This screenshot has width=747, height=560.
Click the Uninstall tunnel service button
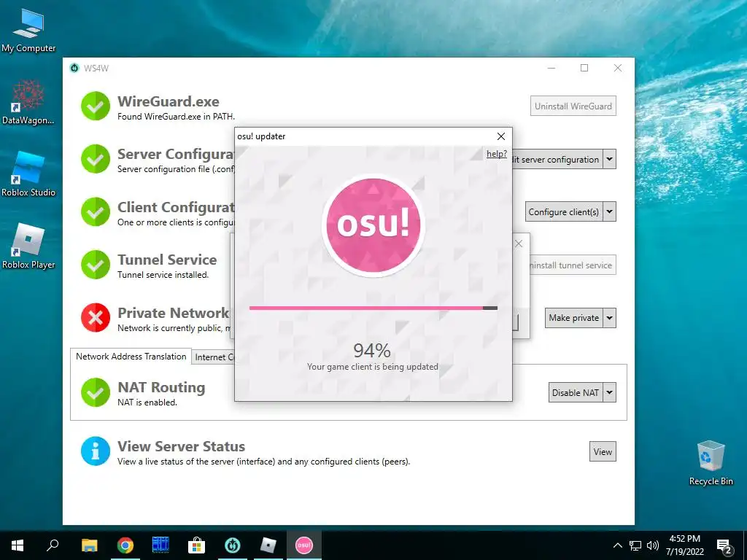point(573,265)
